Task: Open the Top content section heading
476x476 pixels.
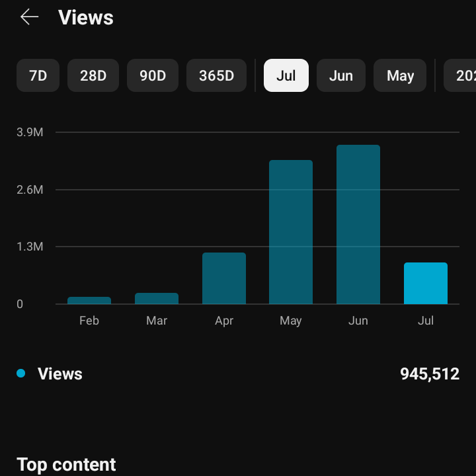Action: tap(66, 464)
